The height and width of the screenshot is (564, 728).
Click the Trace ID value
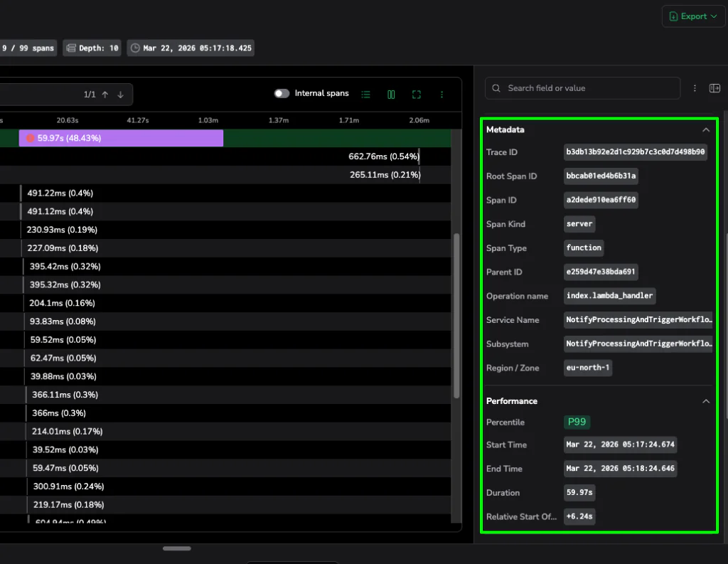point(635,152)
